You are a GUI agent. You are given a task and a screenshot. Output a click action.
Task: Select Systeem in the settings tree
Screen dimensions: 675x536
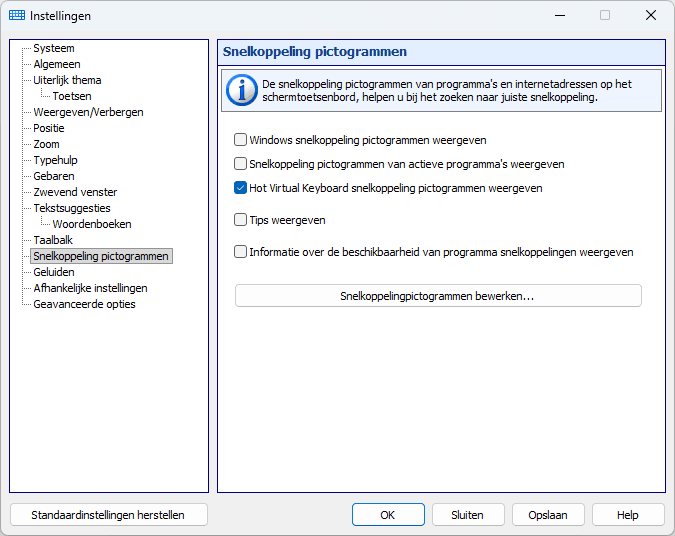coord(54,48)
